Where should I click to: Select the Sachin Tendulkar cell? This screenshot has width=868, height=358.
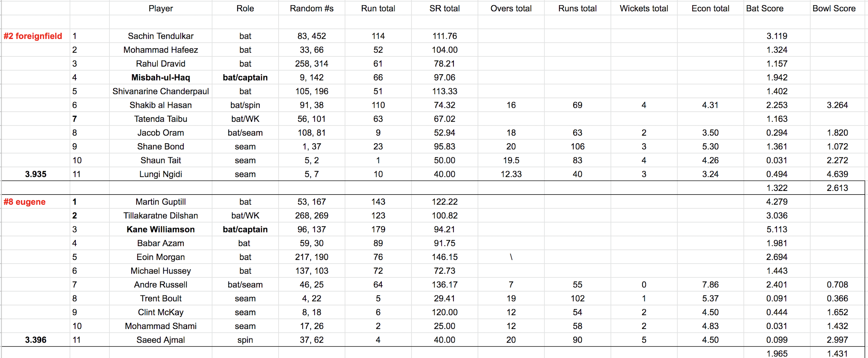[x=160, y=36]
